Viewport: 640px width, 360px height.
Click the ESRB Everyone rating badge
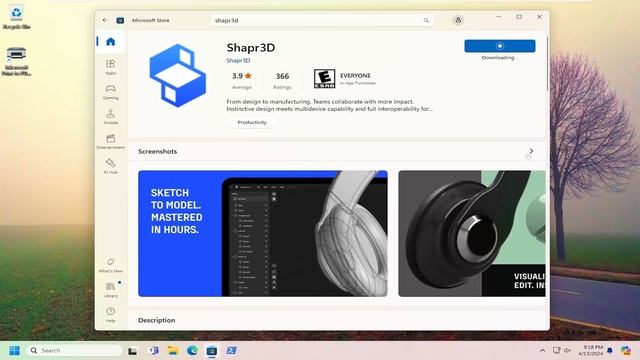324,78
